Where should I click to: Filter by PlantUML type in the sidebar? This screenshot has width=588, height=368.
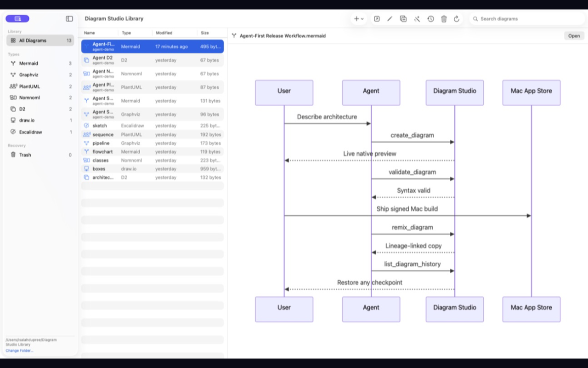pyautogui.click(x=40, y=86)
